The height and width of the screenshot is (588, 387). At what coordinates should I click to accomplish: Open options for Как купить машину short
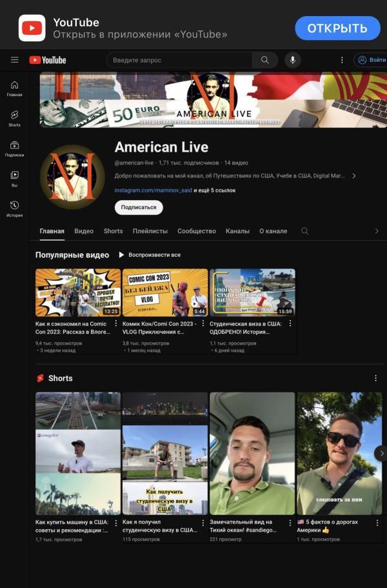point(115,522)
